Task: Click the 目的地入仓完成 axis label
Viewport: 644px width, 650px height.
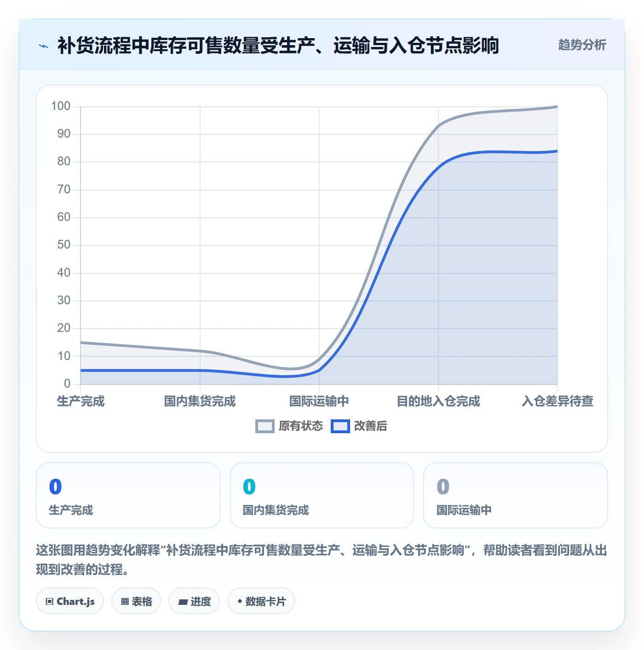Action: (x=438, y=401)
